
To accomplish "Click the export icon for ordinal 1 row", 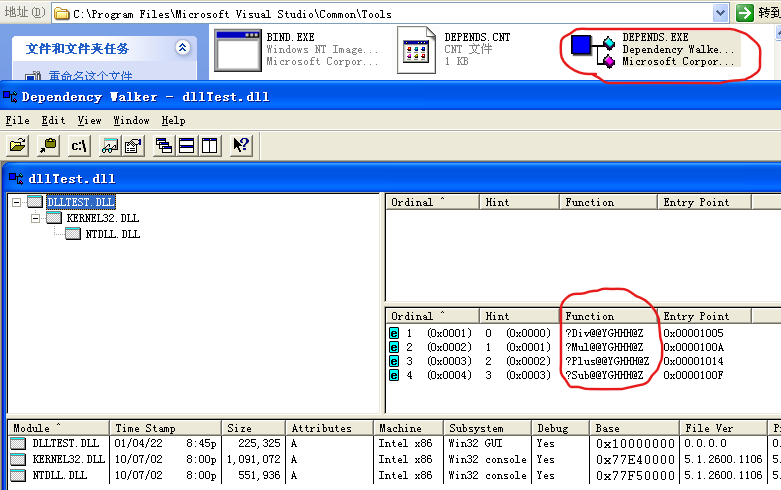I will [x=394, y=333].
